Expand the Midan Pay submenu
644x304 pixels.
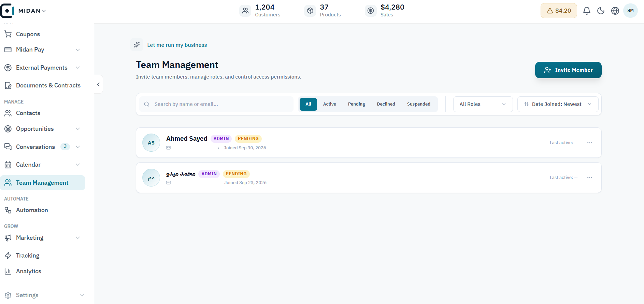pos(78,50)
